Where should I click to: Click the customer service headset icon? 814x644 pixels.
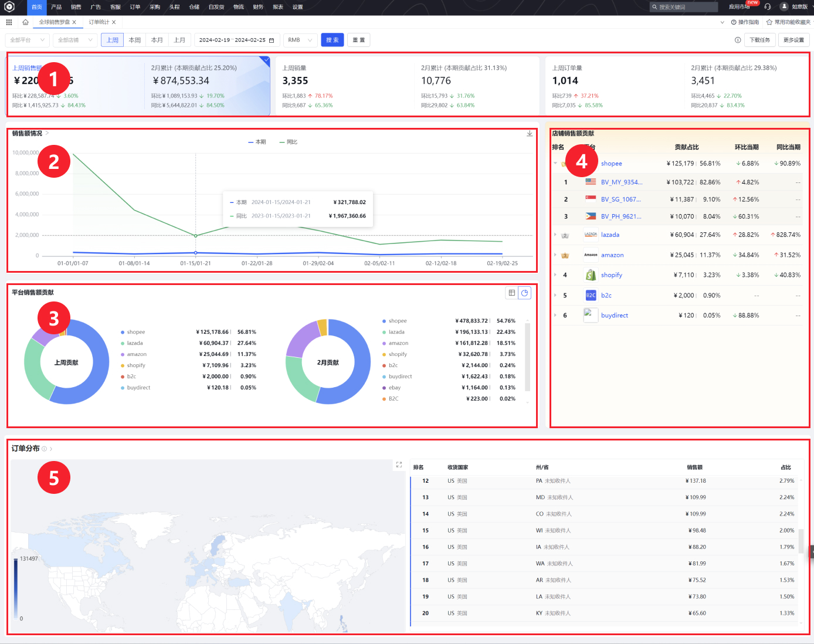[x=768, y=7]
